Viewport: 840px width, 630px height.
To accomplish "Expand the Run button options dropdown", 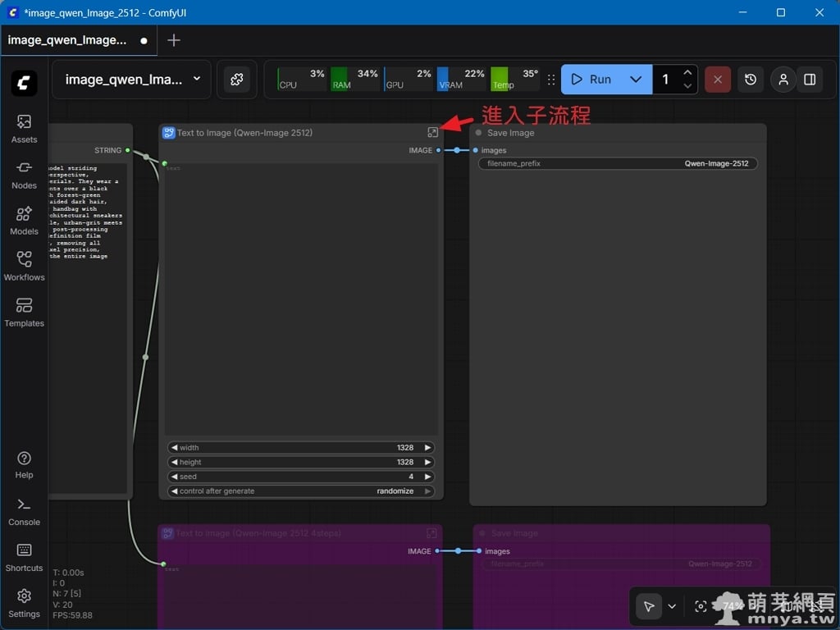I will (x=636, y=80).
